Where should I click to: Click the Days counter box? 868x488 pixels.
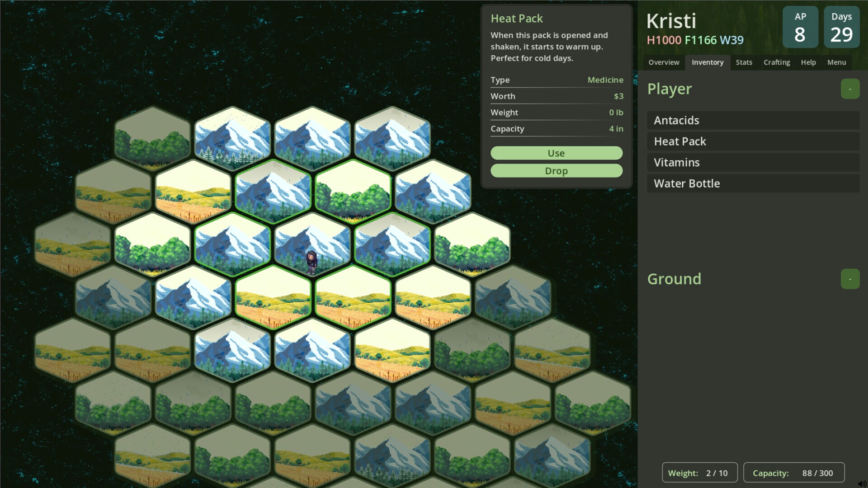[841, 27]
